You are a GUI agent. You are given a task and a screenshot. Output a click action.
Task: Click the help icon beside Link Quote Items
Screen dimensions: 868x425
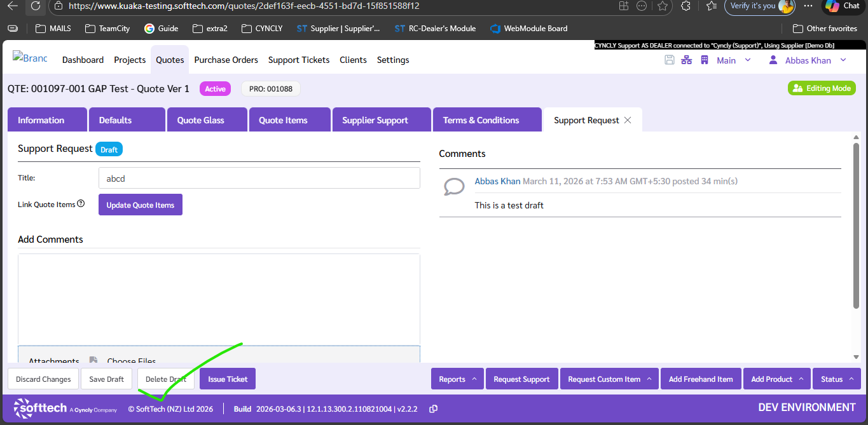81,204
